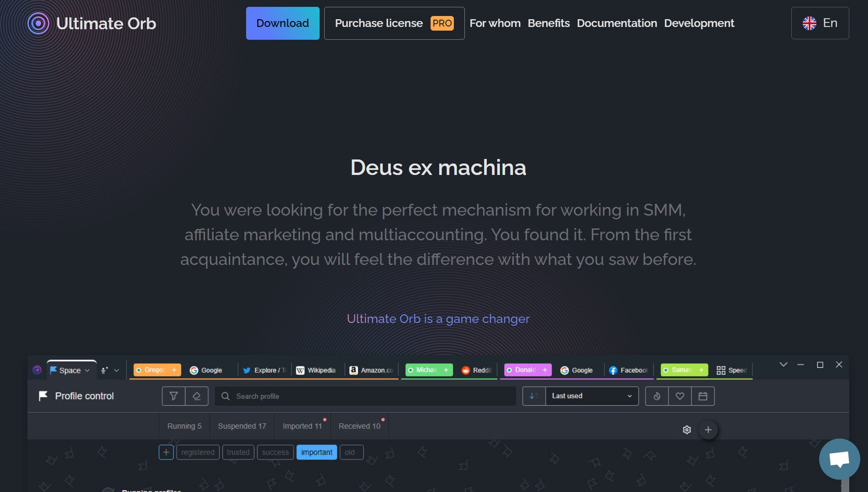This screenshot has height=492, width=868.
Task: Click the plus on the lime Samantha chip
Action: click(701, 370)
